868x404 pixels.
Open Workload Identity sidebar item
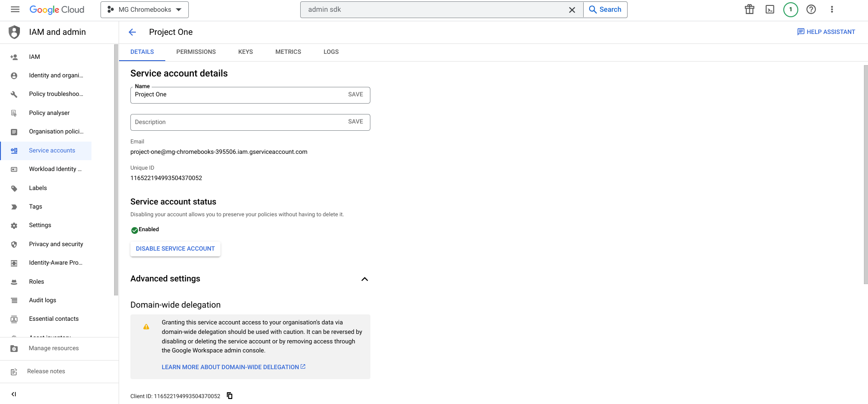pos(55,169)
